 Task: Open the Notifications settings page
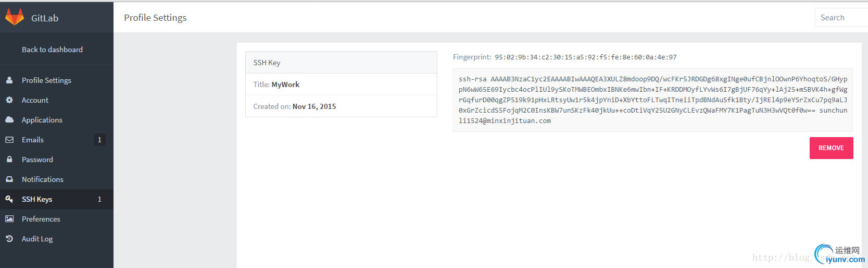(43, 179)
